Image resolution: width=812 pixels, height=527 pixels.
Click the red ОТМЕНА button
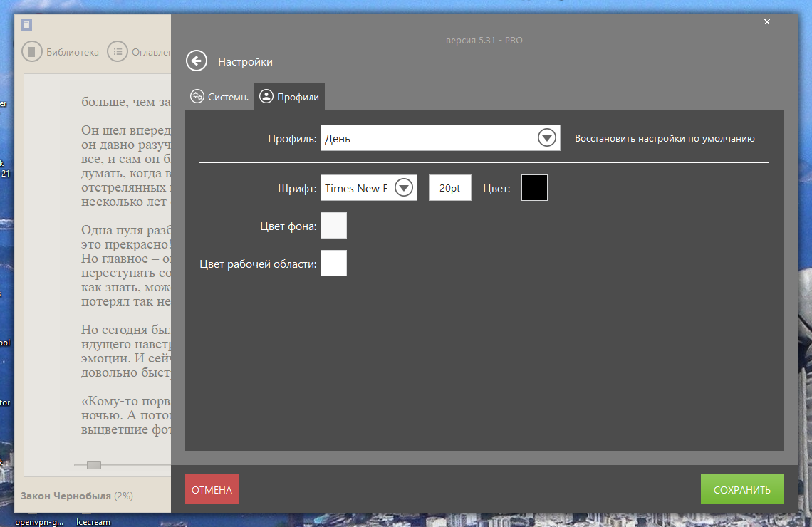click(x=212, y=489)
